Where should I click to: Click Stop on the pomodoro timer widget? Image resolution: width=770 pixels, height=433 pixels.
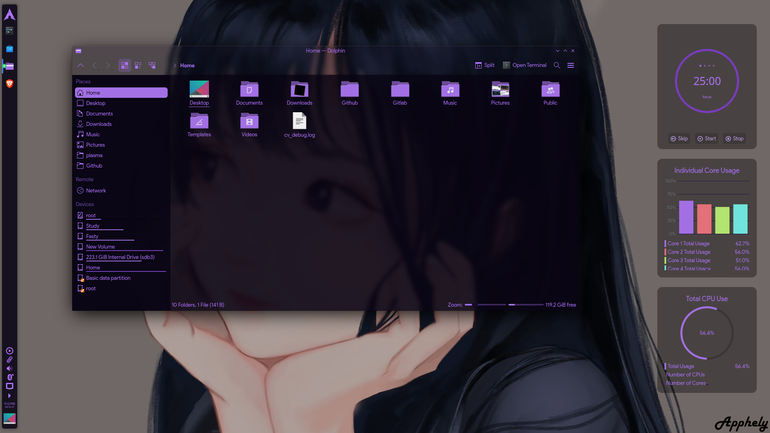735,139
